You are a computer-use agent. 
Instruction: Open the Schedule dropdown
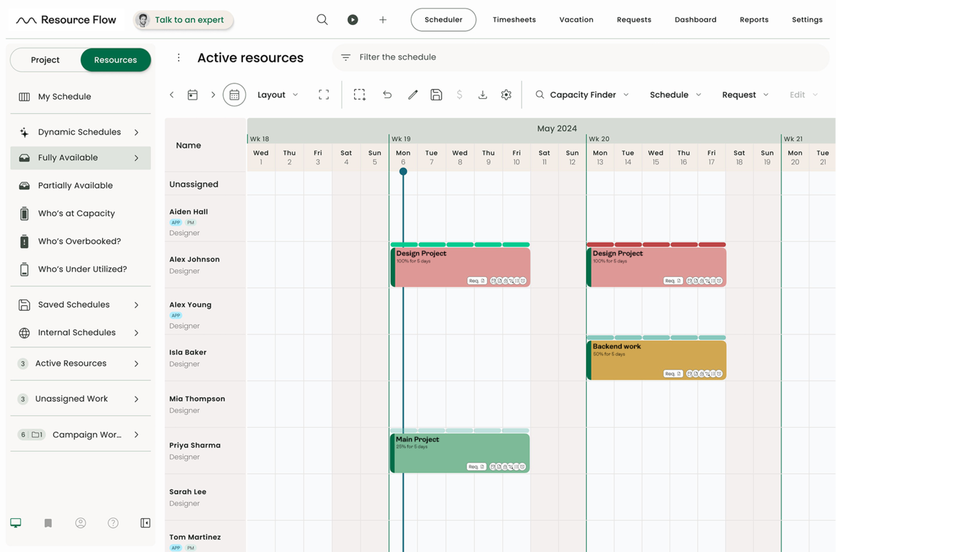pos(675,95)
